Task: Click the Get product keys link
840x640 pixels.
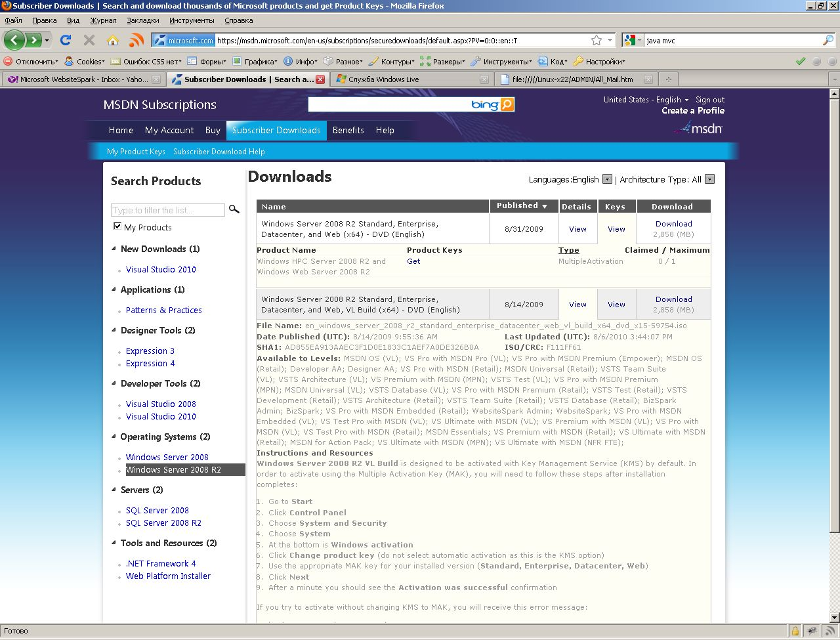Action: [x=413, y=261]
